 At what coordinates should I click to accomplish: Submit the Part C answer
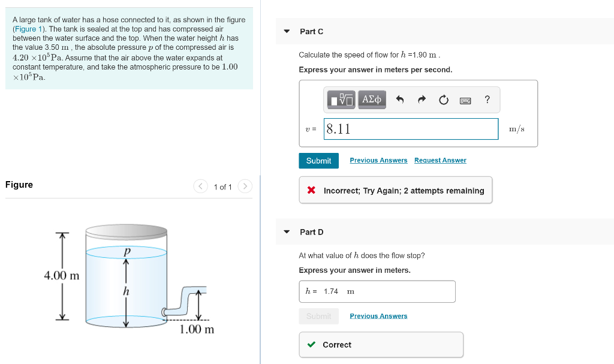point(318,161)
